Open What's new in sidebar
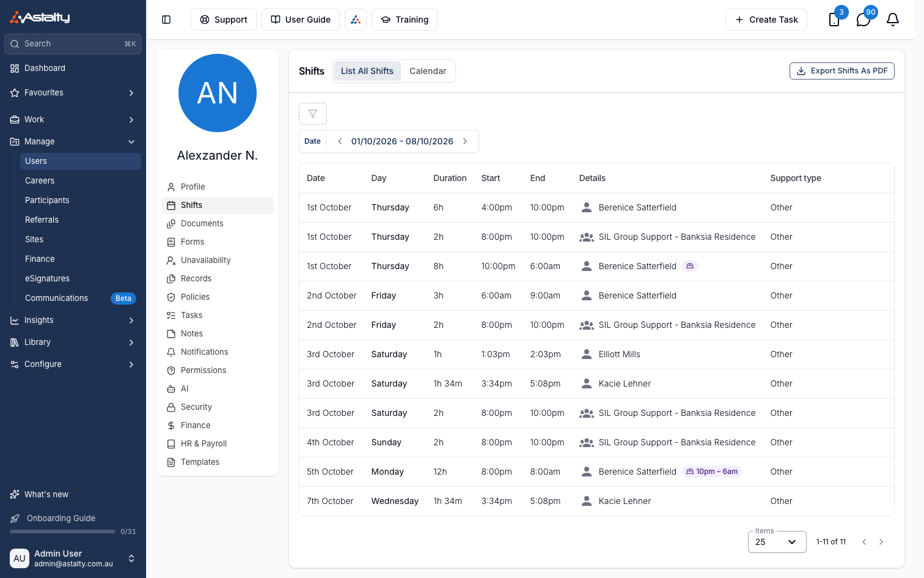This screenshot has height=578, width=924. coord(73,494)
